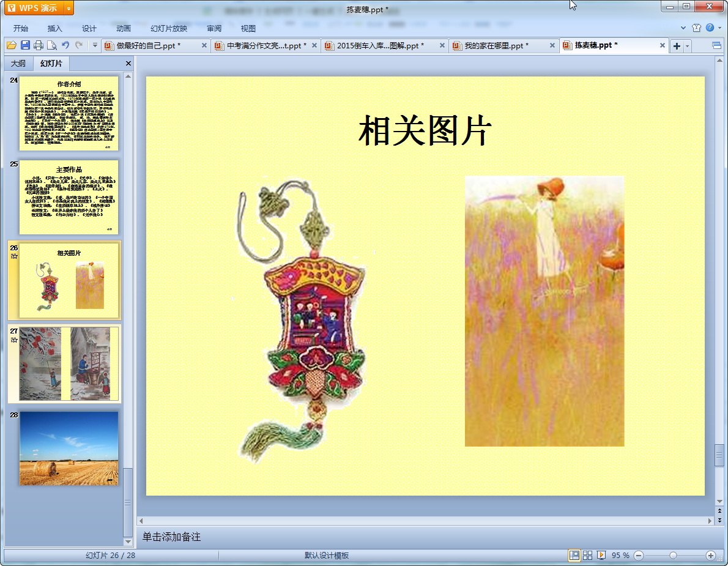
Task: Select slide 25 thumbnail 主要作品
Action: [x=69, y=197]
